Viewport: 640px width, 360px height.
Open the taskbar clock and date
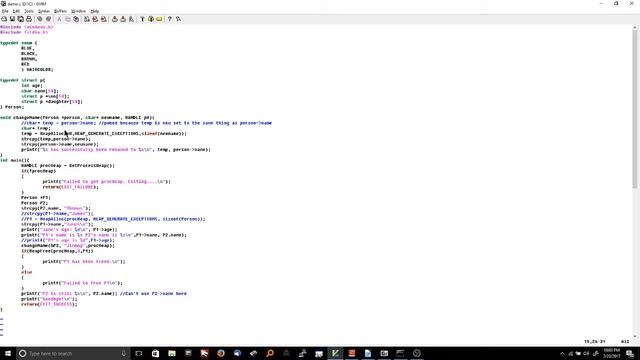click(x=611, y=353)
